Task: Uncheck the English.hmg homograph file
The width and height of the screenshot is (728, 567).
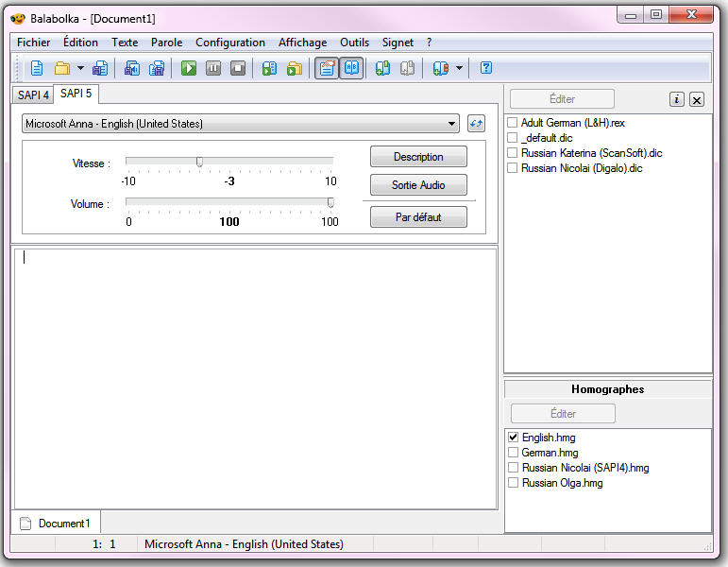Action: [x=514, y=438]
